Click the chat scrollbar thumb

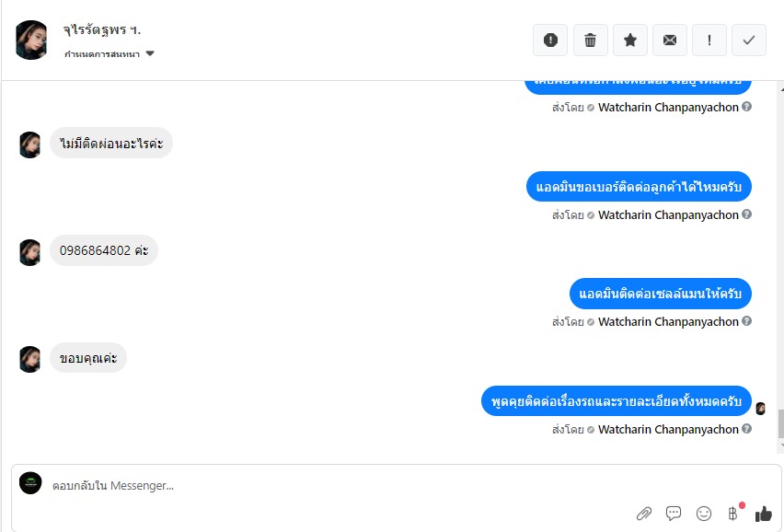click(780, 423)
